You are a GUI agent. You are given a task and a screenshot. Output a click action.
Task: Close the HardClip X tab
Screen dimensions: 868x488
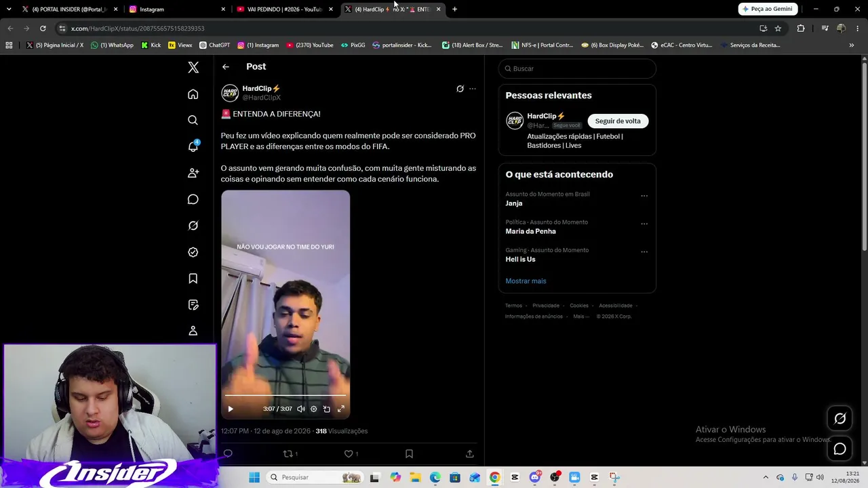point(439,9)
